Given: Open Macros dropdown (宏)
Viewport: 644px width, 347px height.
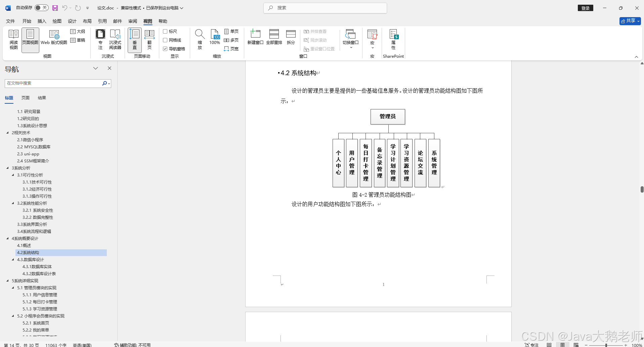Looking at the screenshot, I should click(372, 40).
